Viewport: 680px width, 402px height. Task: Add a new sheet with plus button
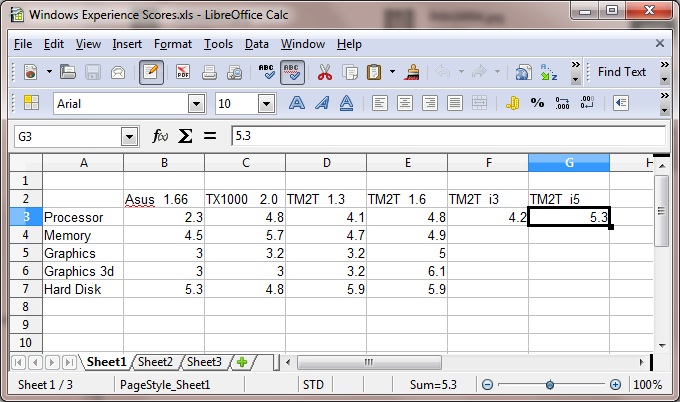[x=242, y=362]
